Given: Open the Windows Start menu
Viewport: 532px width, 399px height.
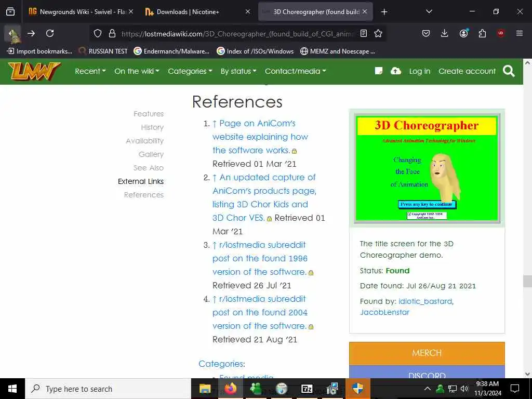Looking at the screenshot, I should [x=12, y=389].
